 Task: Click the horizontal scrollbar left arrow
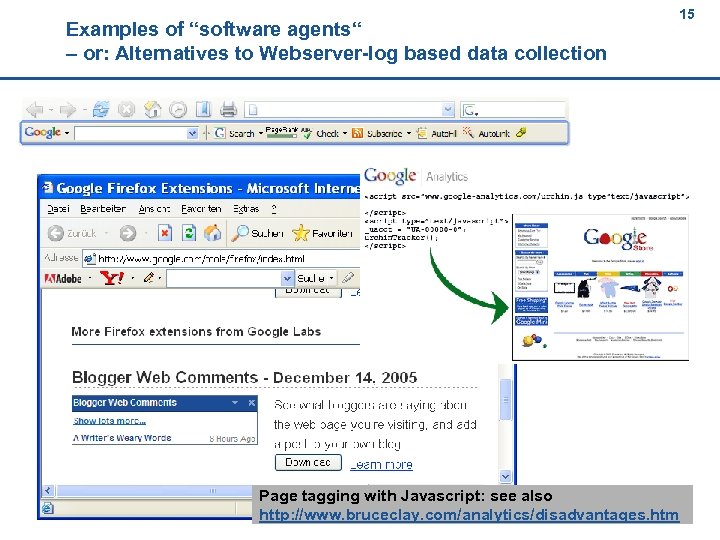tap(48, 490)
